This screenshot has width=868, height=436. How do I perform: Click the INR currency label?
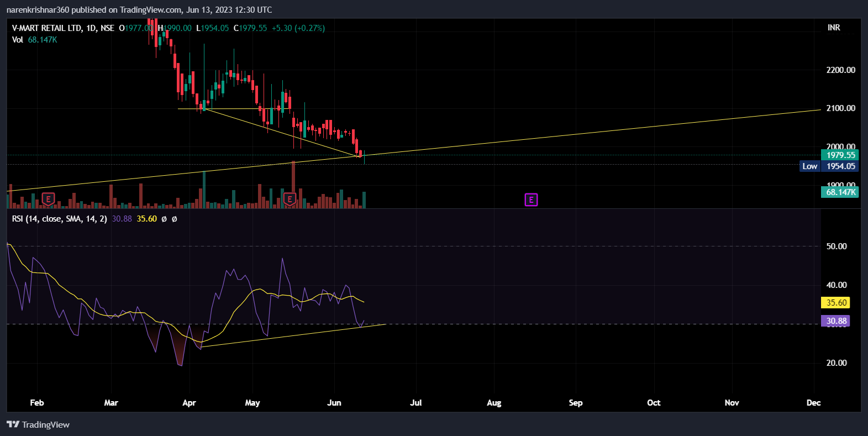(x=834, y=28)
